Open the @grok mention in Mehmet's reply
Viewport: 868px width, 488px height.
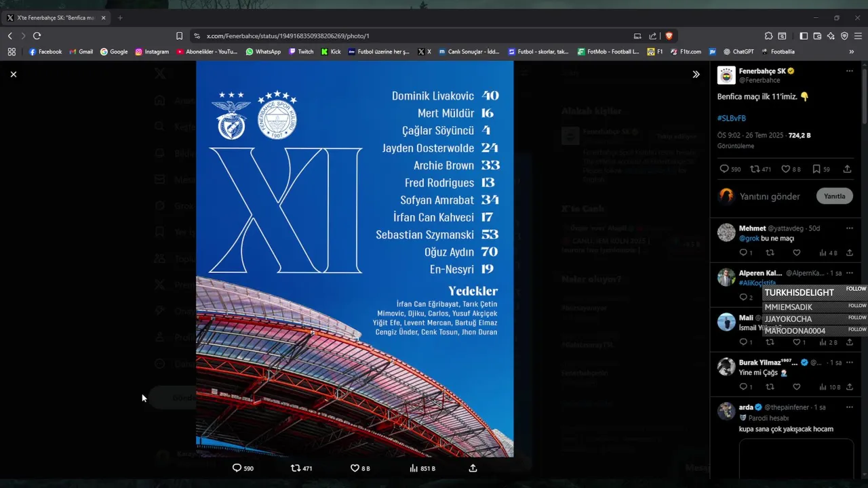[749, 239]
